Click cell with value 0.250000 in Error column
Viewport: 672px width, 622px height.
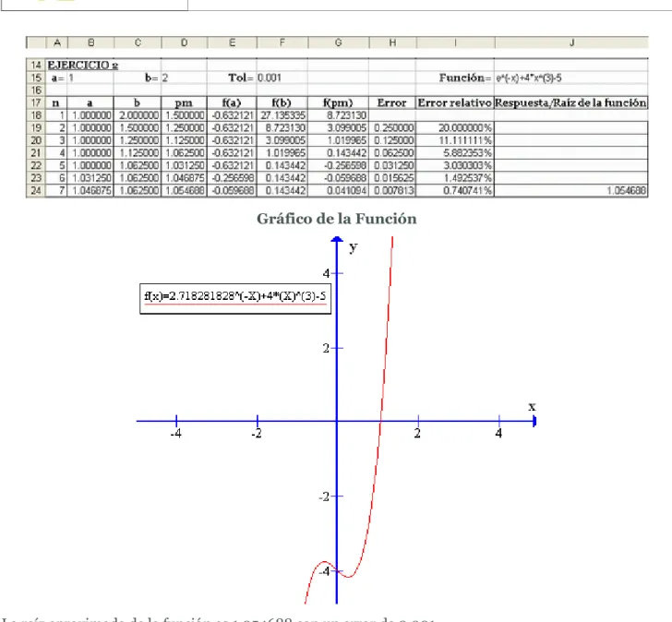392,127
